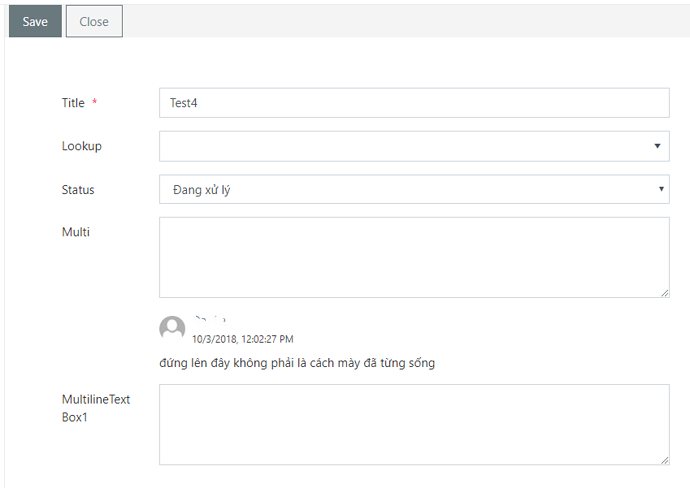Click the Title input field containing Test4

pyautogui.click(x=414, y=103)
